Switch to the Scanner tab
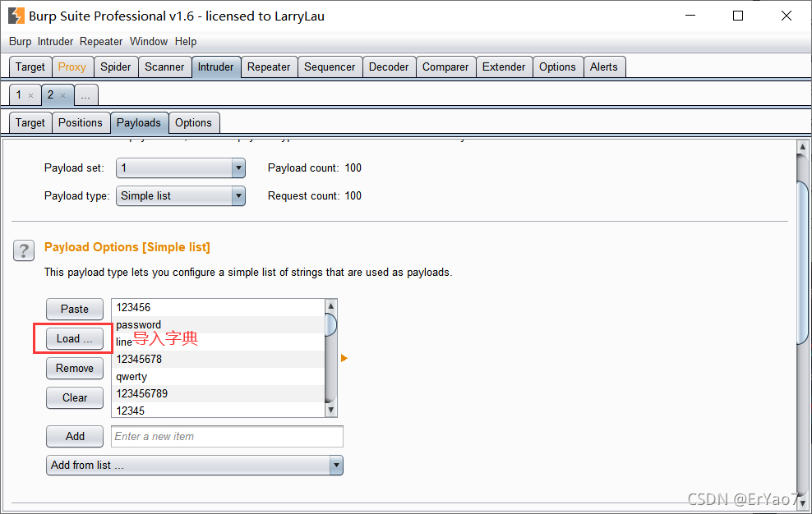Viewport: 812px width, 514px height. pyautogui.click(x=164, y=67)
